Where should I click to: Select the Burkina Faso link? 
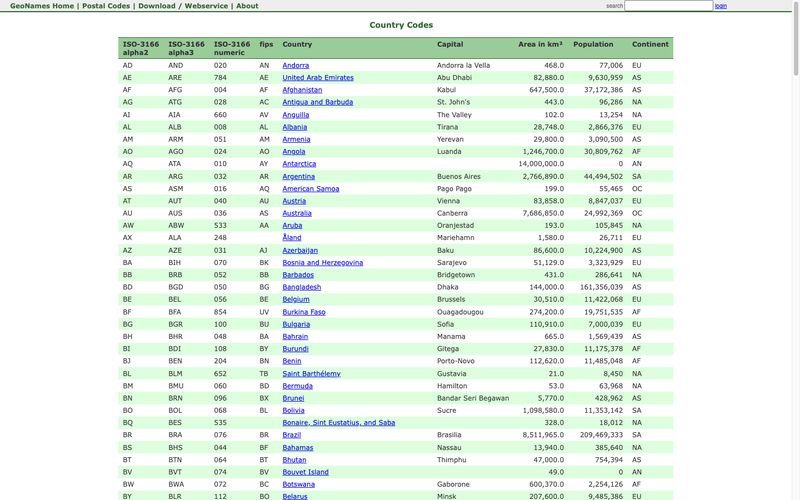[x=303, y=312]
